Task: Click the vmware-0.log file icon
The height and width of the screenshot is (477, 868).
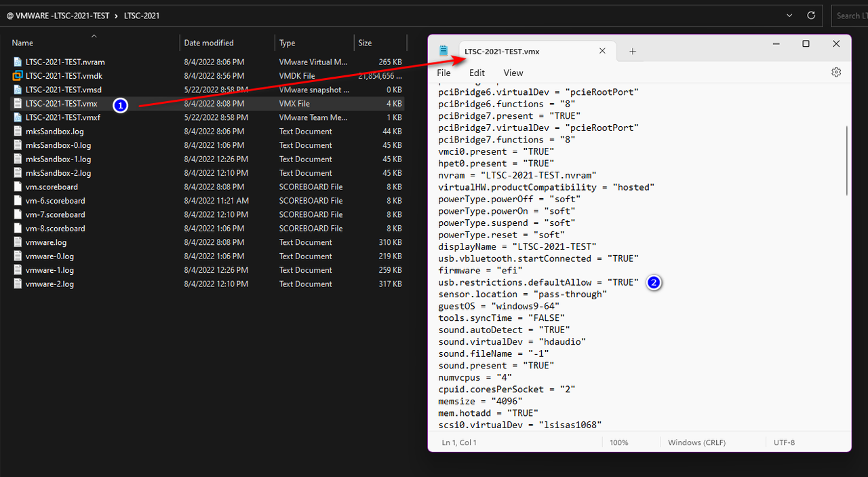Action: pos(18,256)
